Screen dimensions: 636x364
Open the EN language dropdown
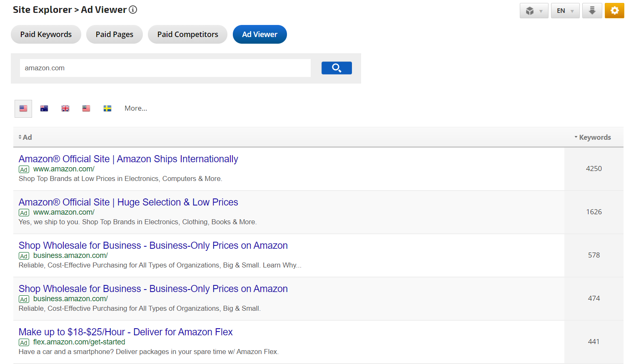565,11
